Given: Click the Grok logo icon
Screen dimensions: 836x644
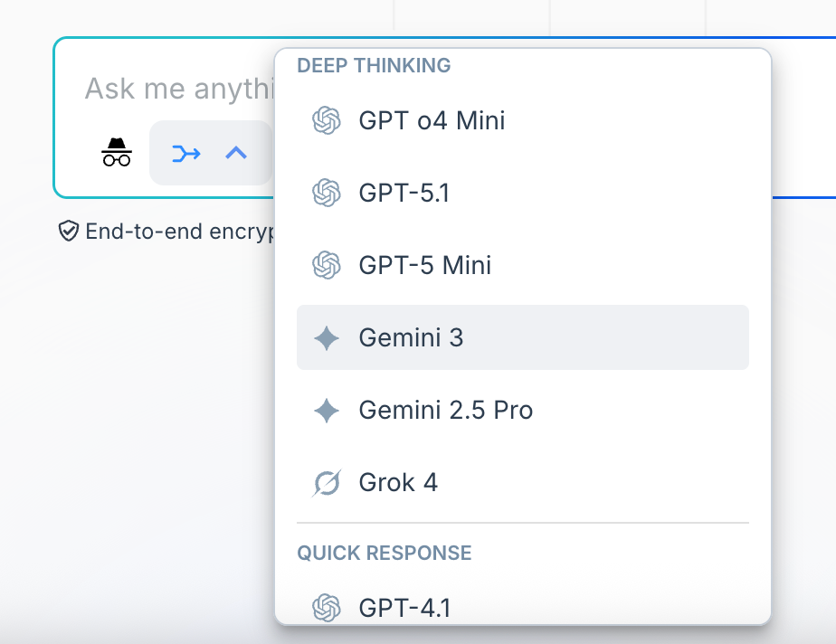Looking at the screenshot, I should (x=327, y=483).
